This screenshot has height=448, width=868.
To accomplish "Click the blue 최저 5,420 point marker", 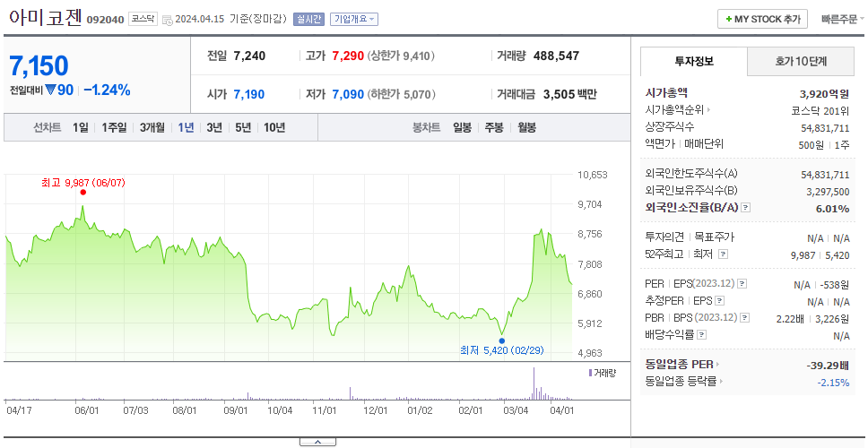I will [x=501, y=340].
